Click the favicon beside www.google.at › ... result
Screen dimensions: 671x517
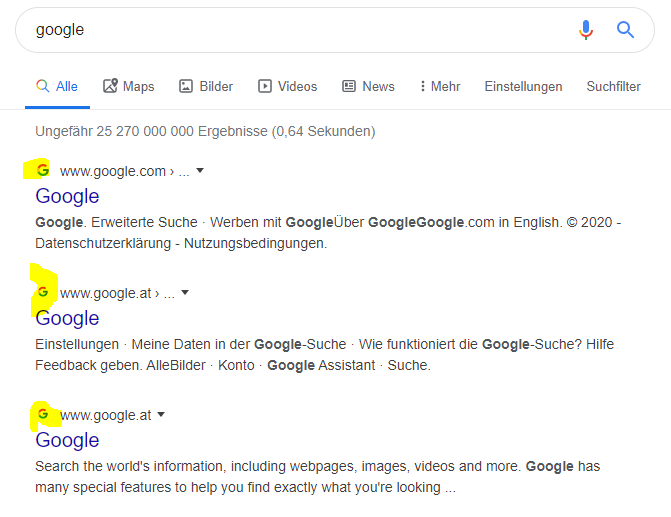click(43, 292)
